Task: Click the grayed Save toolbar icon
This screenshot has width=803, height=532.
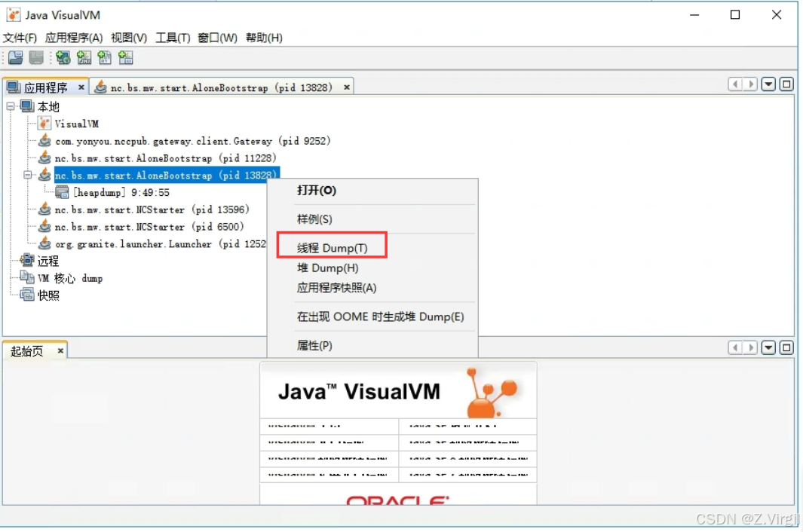Action: click(36, 58)
